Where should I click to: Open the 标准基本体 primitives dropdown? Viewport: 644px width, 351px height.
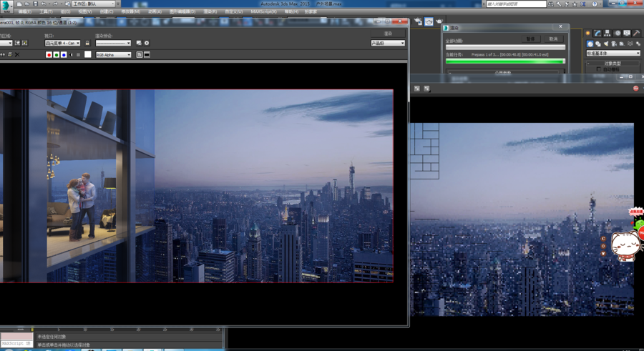pyautogui.click(x=613, y=54)
